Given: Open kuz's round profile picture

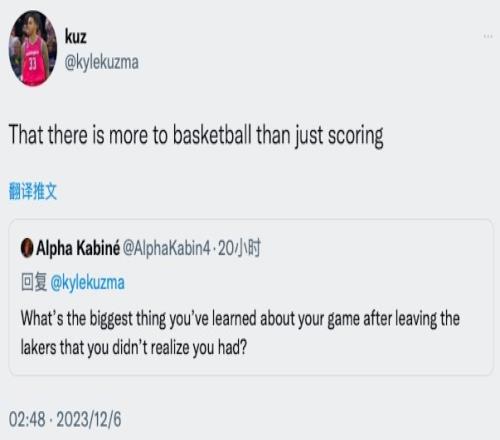Looking at the screenshot, I should coord(33,49).
